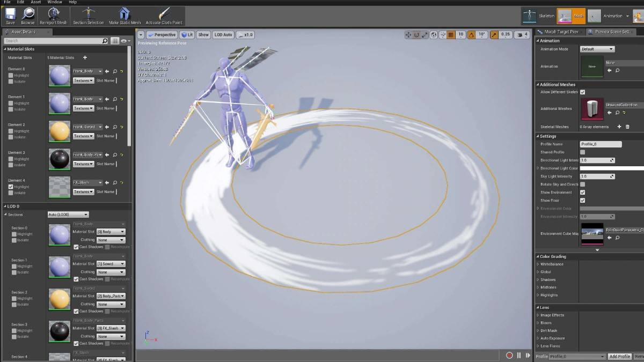Open the Animation Mode Default dropdown
The width and height of the screenshot is (644, 362).
[x=597, y=49]
